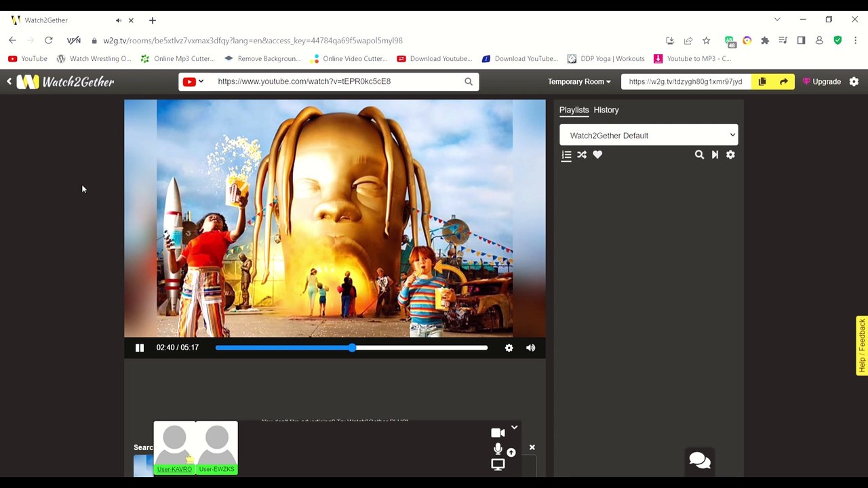Toggle the browser side panel
This screenshot has height=488, width=868.
pyautogui.click(x=801, y=41)
